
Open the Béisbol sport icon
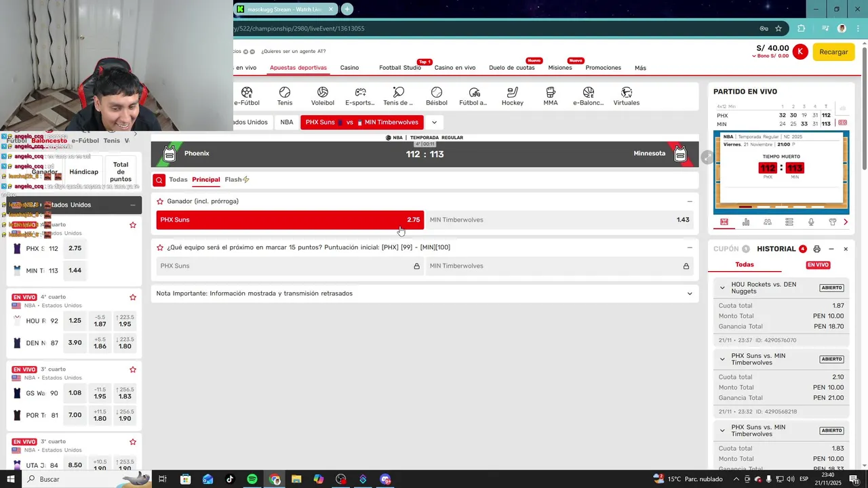click(x=437, y=96)
